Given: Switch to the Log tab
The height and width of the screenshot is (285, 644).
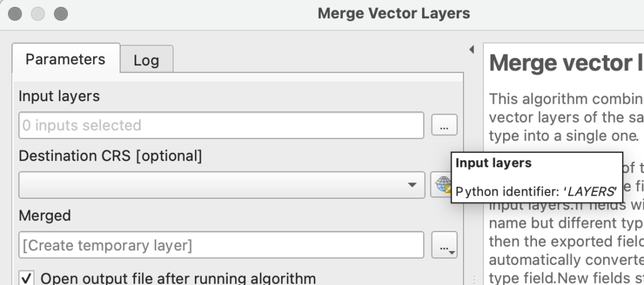Looking at the screenshot, I should click(x=146, y=60).
